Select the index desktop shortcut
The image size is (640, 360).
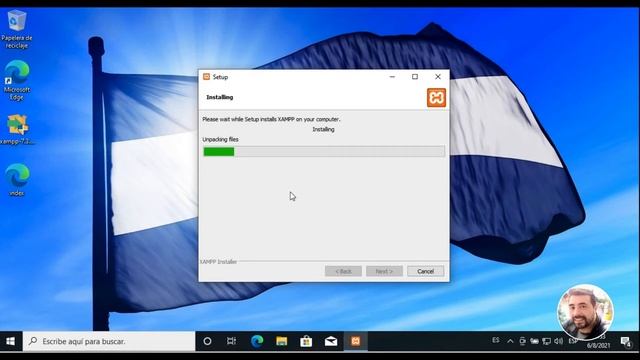coord(17,180)
